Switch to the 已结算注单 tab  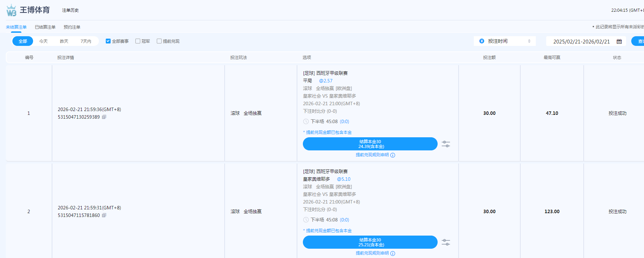point(45,27)
